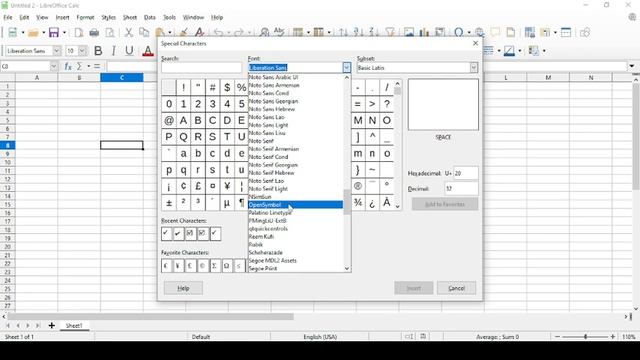The image size is (640, 360).
Task: Open the File menu
Action: (8, 18)
